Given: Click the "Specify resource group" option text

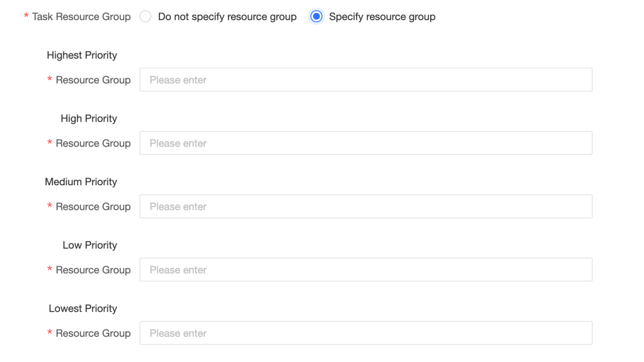Looking at the screenshot, I should (382, 17).
